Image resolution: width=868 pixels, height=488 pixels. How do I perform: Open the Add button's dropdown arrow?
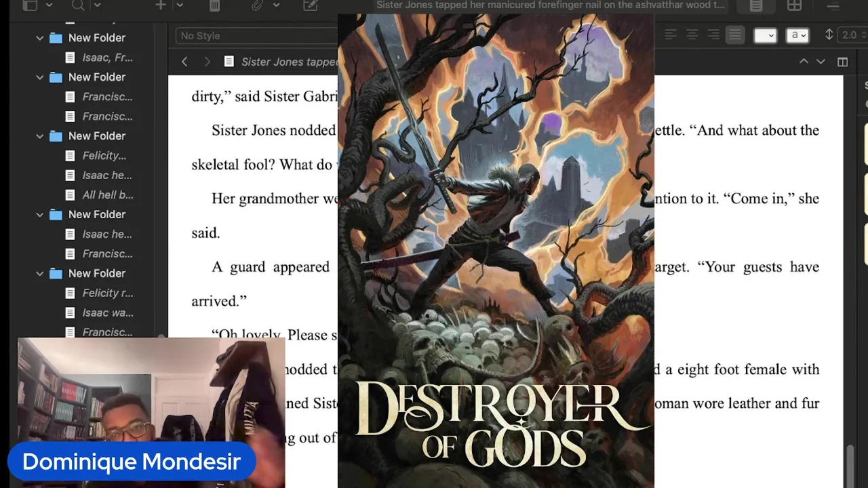(180, 5)
